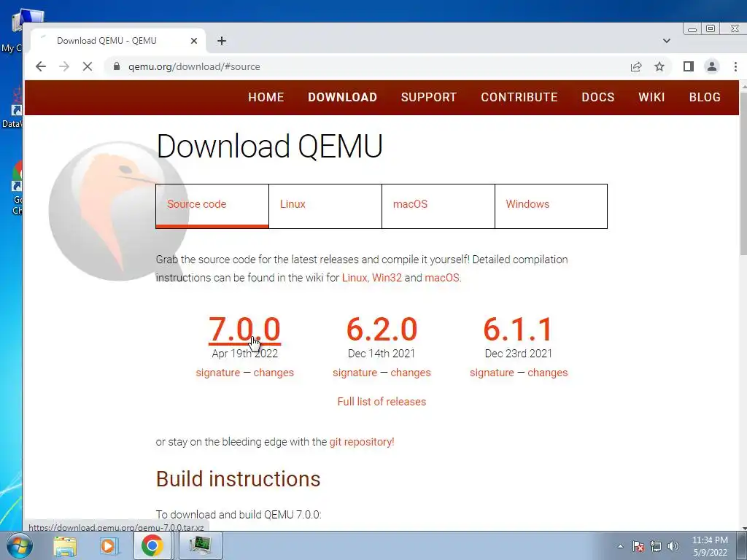
Task: Open SUPPORT in the site navigation
Action: (429, 97)
